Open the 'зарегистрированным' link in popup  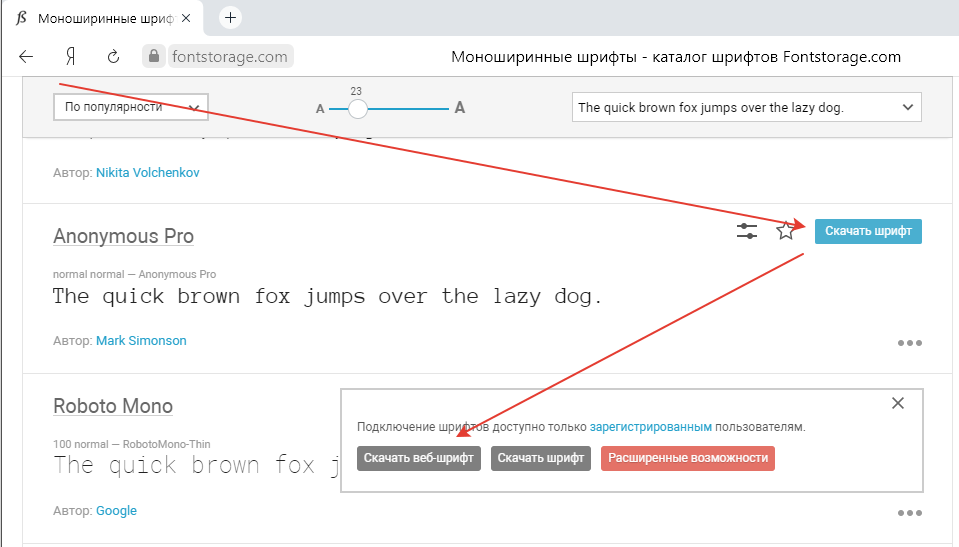coord(650,427)
